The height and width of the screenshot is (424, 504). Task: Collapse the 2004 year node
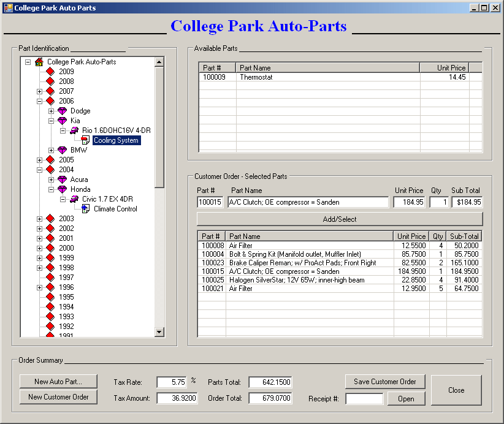[x=39, y=170]
